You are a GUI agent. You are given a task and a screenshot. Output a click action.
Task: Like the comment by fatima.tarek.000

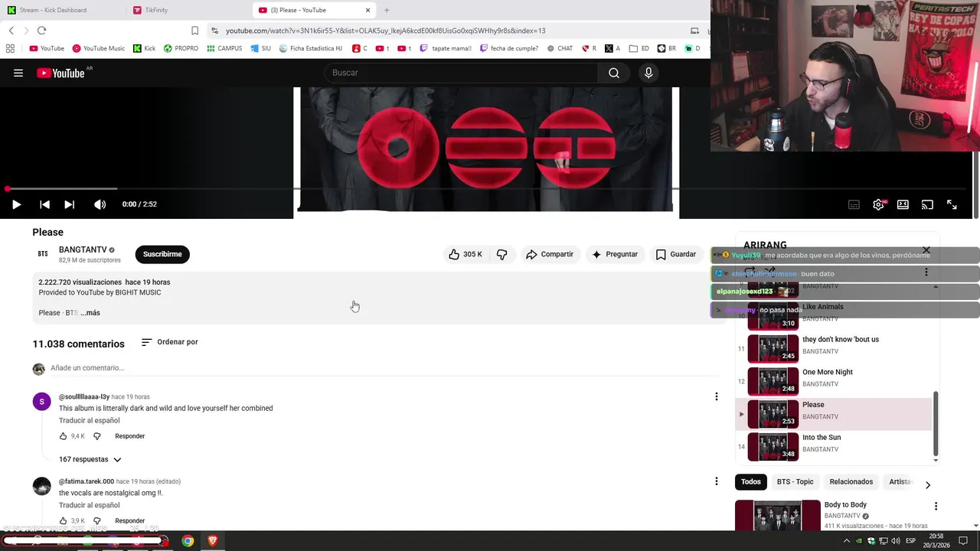coord(63,521)
